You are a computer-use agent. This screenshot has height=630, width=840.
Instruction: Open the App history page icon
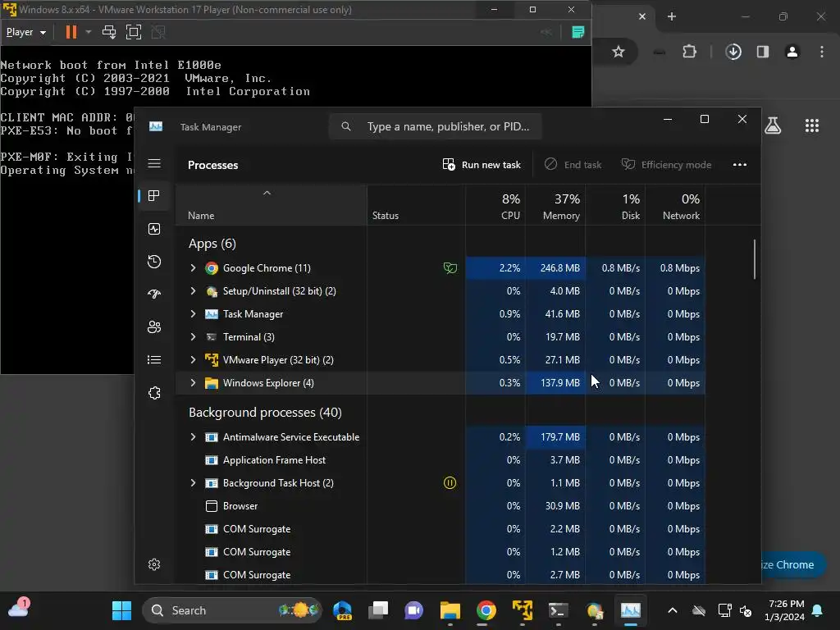pyautogui.click(x=154, y=262)
